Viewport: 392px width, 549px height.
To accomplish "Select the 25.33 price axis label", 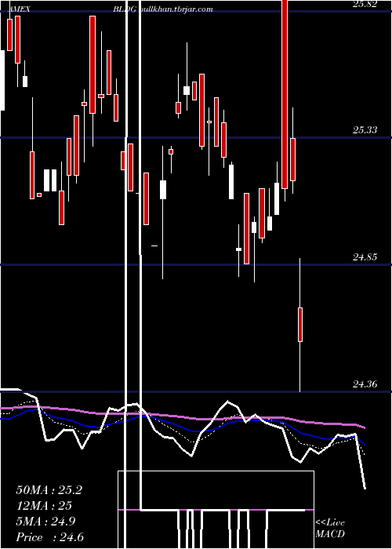I will [x=365, y=130].
